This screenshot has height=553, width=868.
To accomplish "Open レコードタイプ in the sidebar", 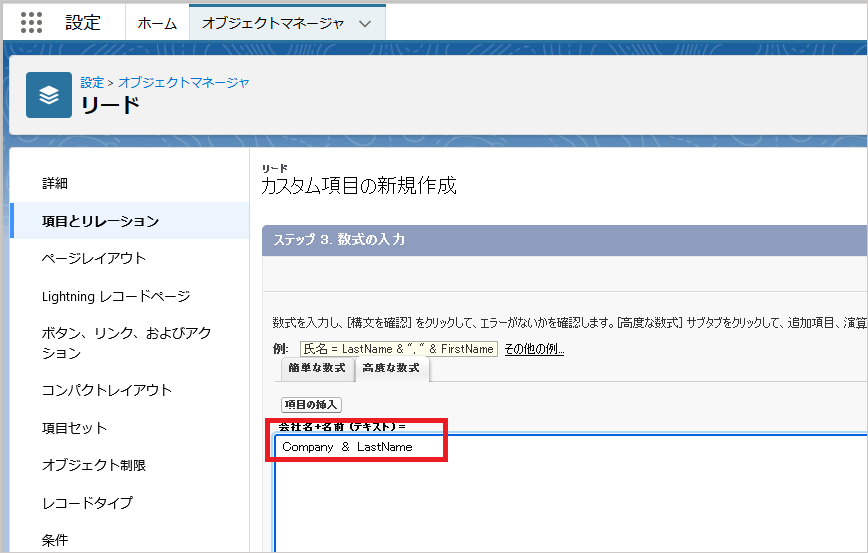I will coord(87,503).
